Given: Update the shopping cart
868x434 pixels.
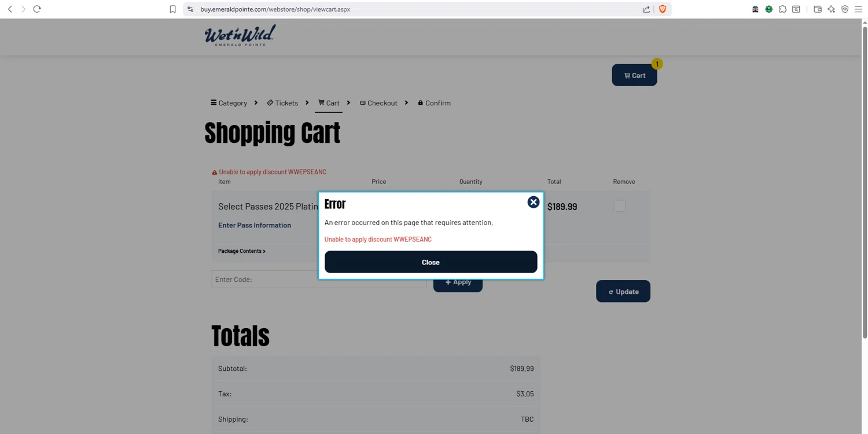Looking at the screenshot, I should click(623, 292).
